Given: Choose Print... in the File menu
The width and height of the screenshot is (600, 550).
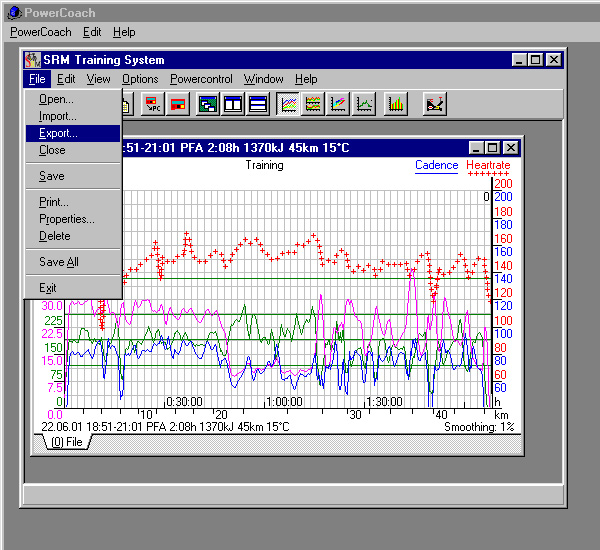Looking at the screenshot, I should pos(73,202).
